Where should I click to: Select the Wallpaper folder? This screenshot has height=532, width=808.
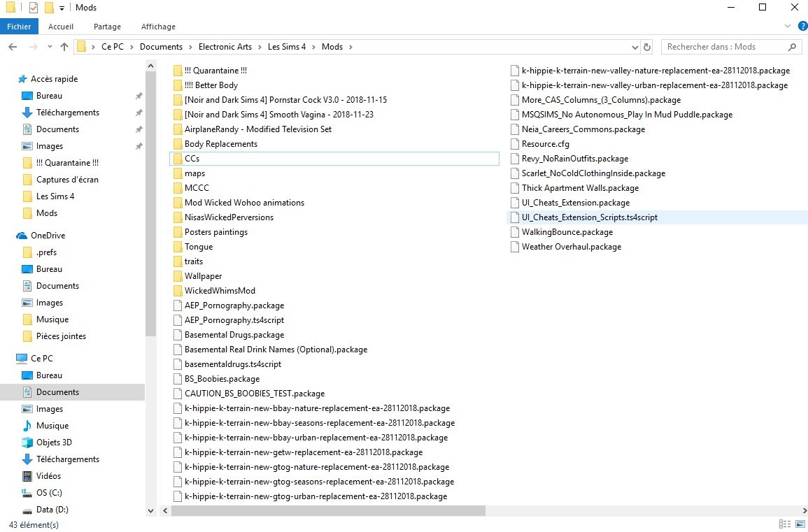click(203, 276)
